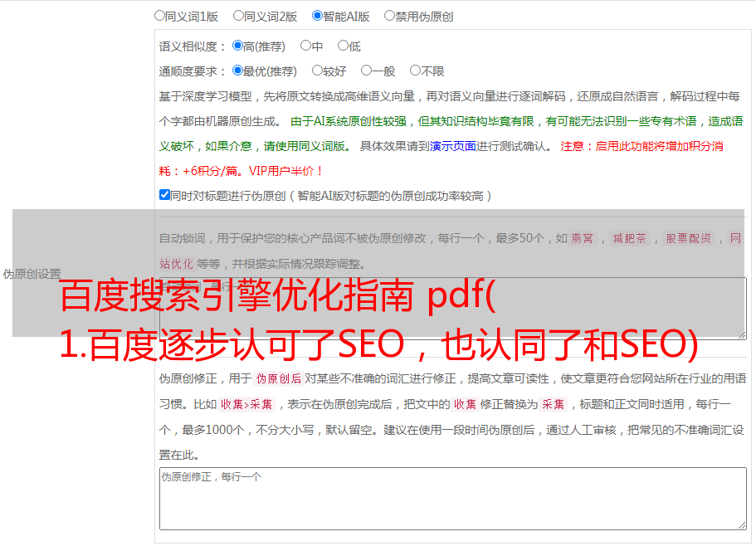This screenshot has height=546, width=756.
Task: Click the 股票配资 example keyword tag
Action: [x=689, y=238]
